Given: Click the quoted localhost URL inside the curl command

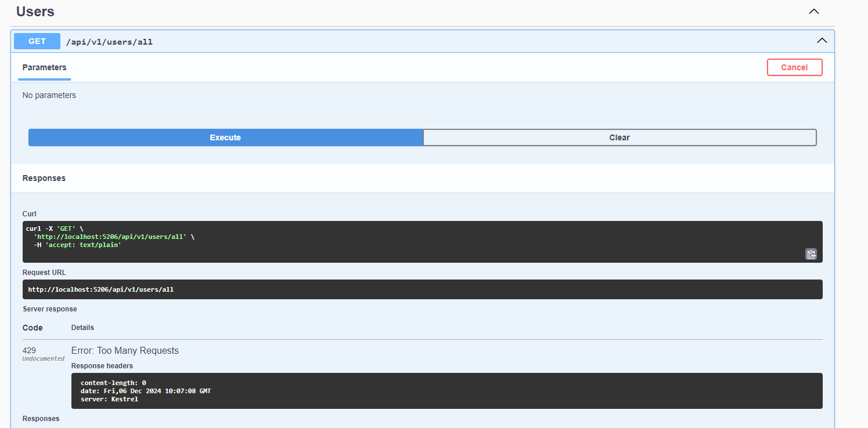Looking at the screenshot, I should tap(110, 237).
